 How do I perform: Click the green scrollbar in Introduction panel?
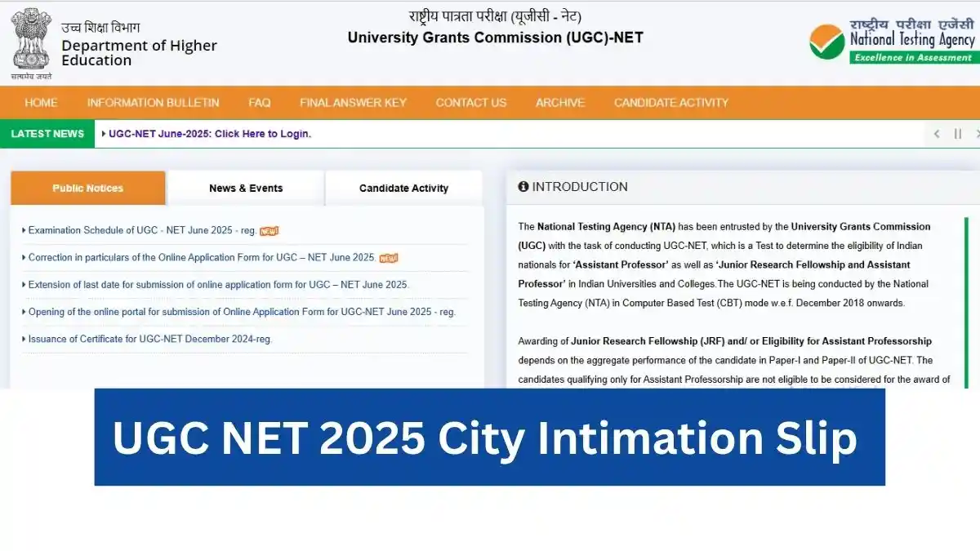point(966,302)
